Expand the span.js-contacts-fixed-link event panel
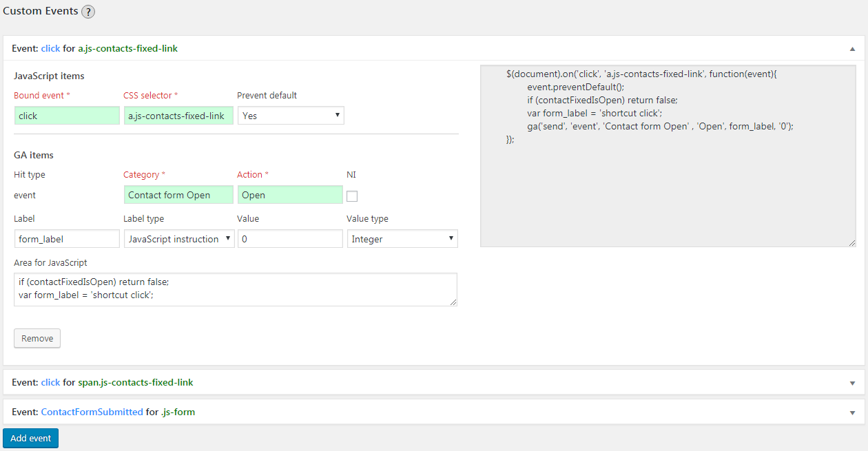Viewport: 868px width, 451px height. 852,383
